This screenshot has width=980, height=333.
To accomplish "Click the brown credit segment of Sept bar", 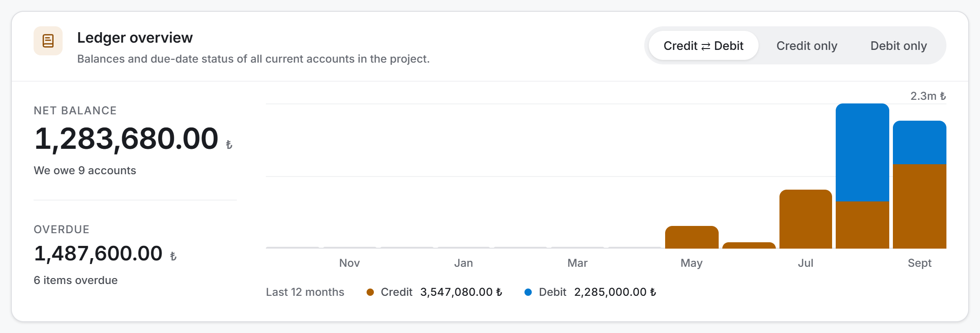I will (x=920, y=206).
